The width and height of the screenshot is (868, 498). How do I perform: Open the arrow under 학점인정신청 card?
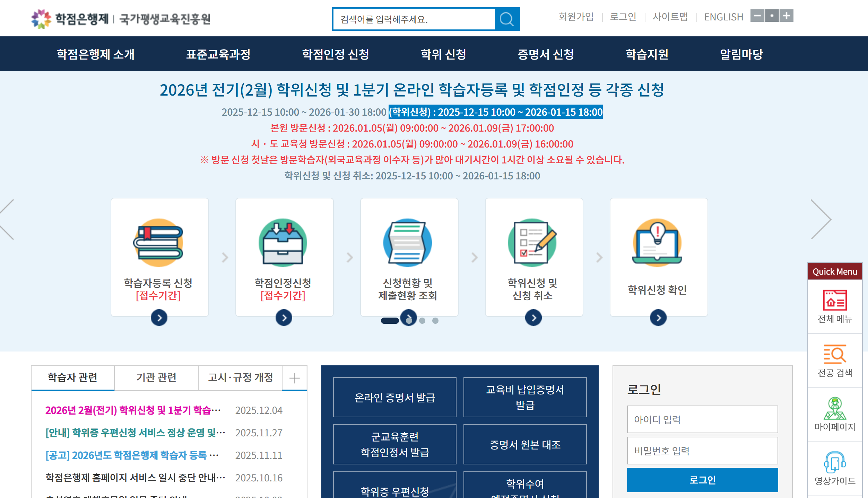pos(284,318)
